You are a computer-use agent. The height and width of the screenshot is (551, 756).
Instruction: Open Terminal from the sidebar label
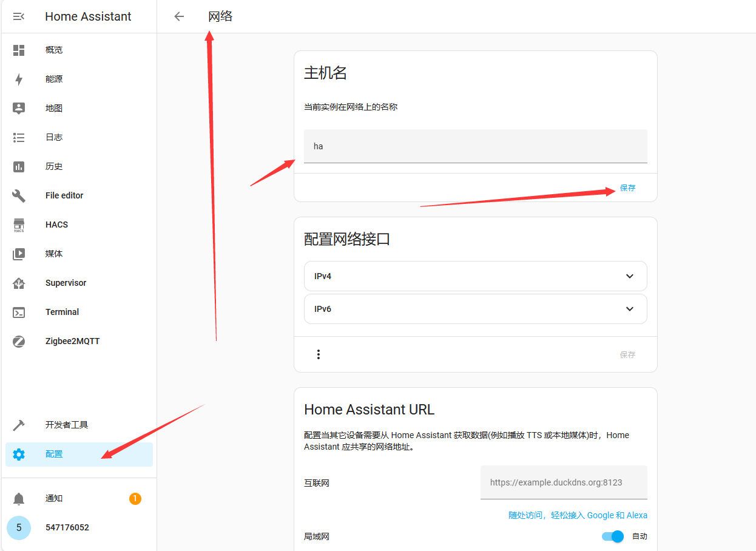coord(62,312)
